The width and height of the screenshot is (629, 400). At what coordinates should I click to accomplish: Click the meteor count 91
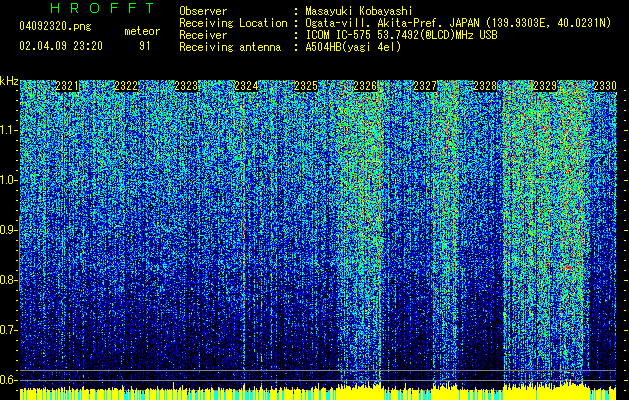pos(145,46)
